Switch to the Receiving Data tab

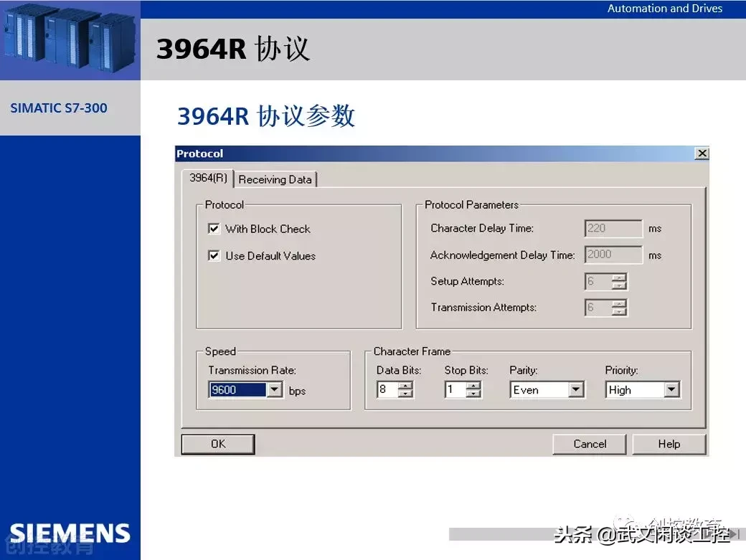coord(275,179)
